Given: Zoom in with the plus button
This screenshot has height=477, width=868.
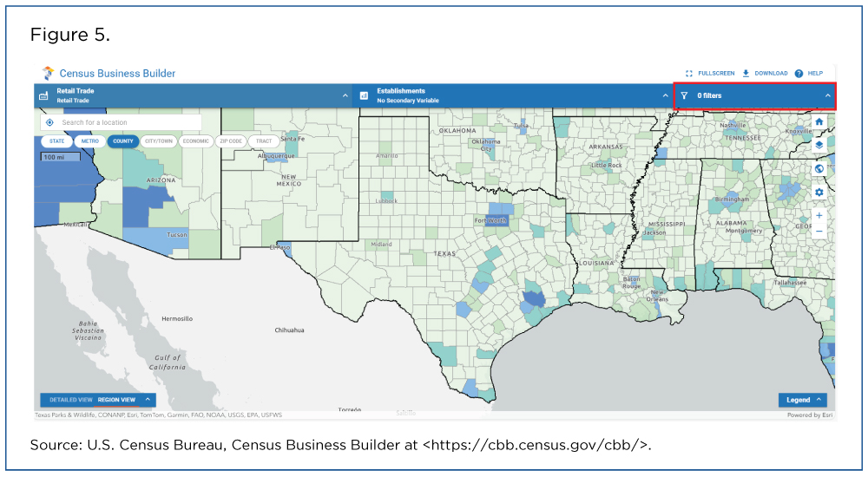Looking at the screenshot, I should [x=819, y=215].
